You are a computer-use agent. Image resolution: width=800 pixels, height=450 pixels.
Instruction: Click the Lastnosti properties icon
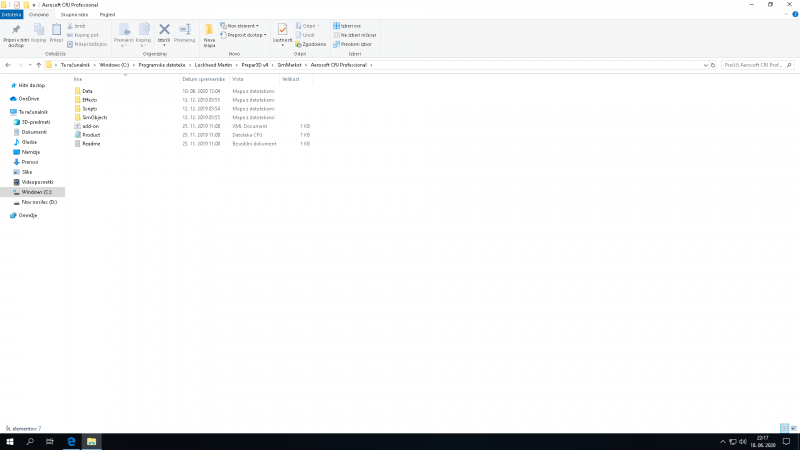282,30
